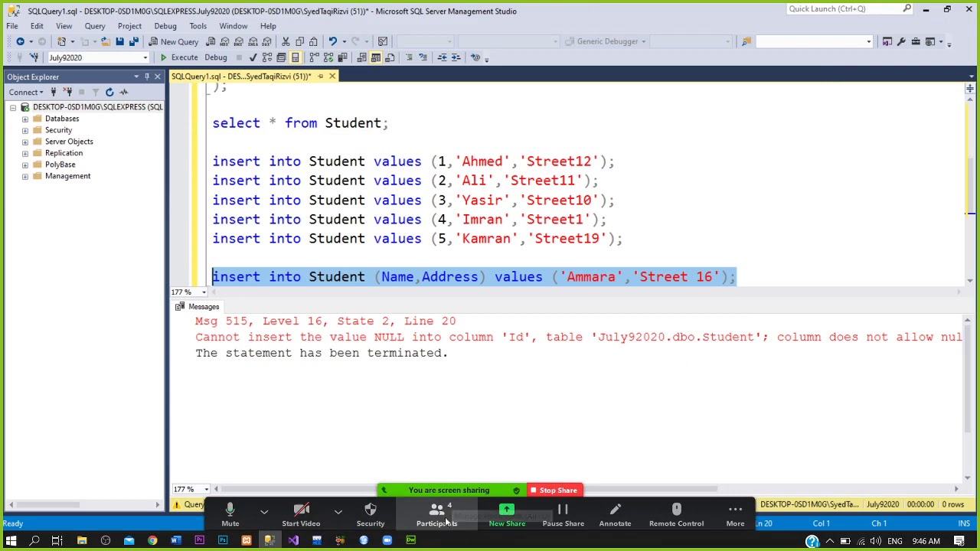
Task: Click Display Estimated Execution Plan icon
Action: [x=267, y=57]
